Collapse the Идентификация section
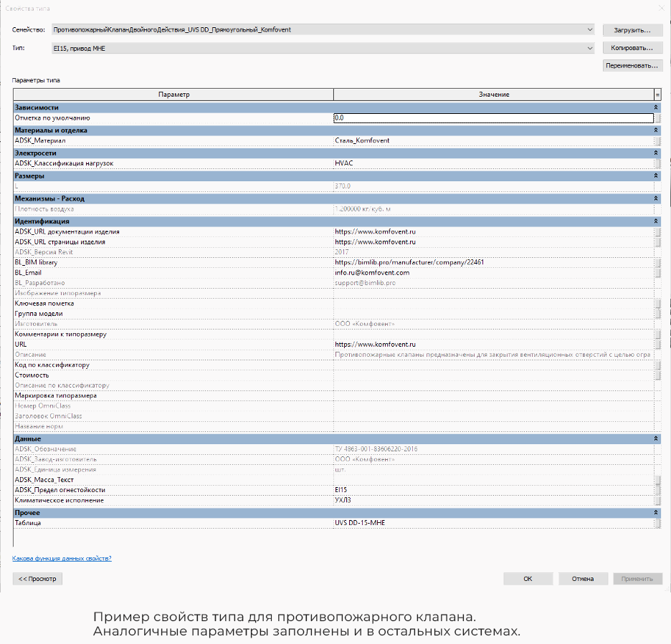 tap(656, 221)
